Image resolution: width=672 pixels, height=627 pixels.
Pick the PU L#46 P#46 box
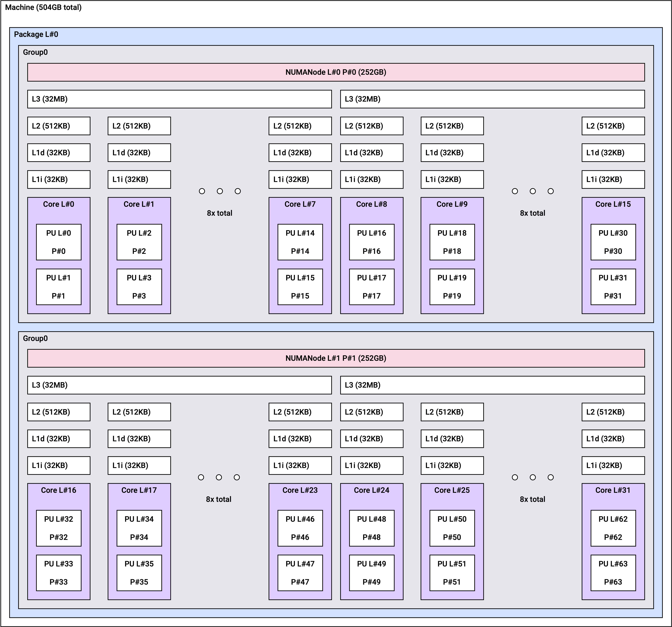pyautogui.click(x=300, y=528)
